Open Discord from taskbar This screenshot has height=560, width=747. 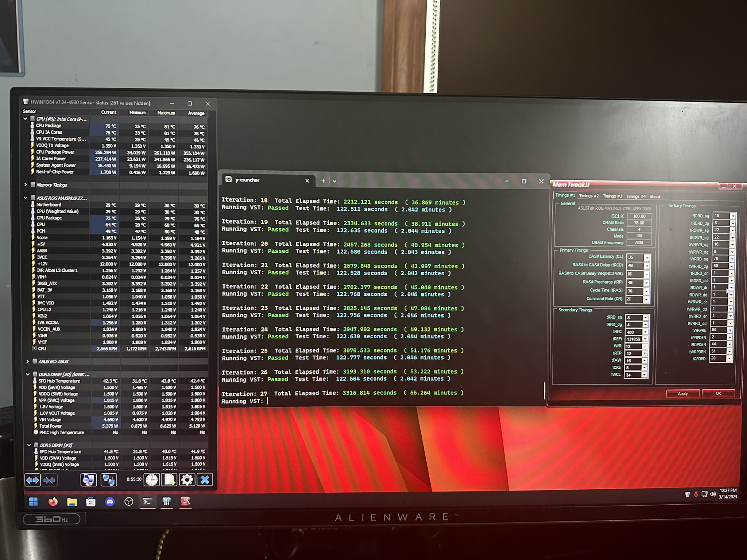110,502
